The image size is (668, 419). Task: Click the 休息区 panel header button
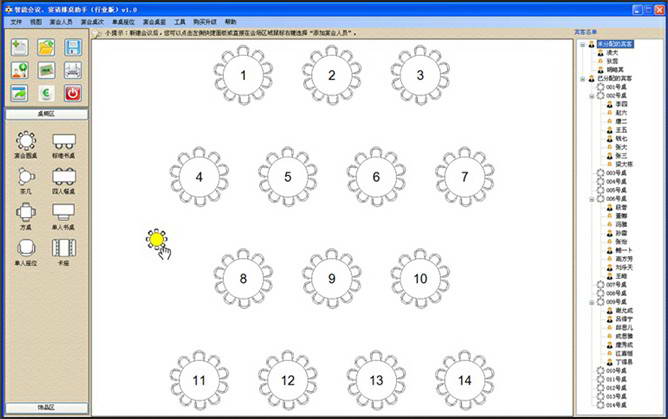[x=45, y=408]
